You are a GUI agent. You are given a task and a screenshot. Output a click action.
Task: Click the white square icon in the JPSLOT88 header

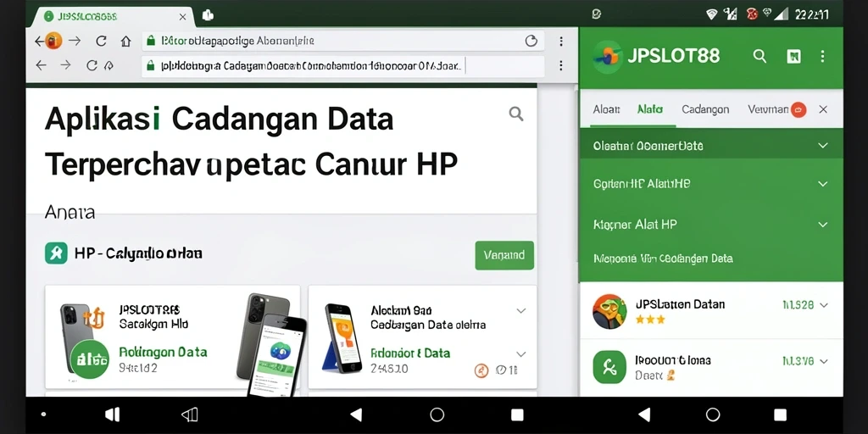793,56
